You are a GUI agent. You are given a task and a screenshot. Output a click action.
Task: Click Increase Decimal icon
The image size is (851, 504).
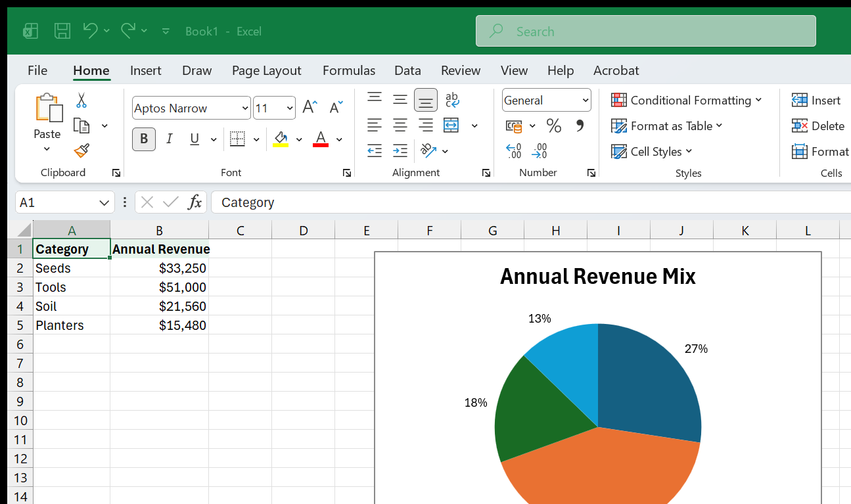pos(514,151)
